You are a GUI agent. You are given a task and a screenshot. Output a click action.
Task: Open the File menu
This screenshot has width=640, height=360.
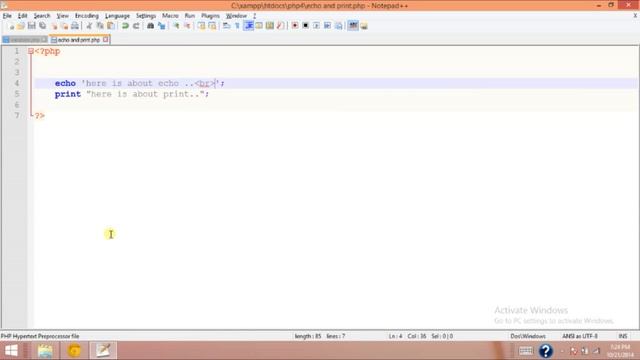tap(7, 16)
